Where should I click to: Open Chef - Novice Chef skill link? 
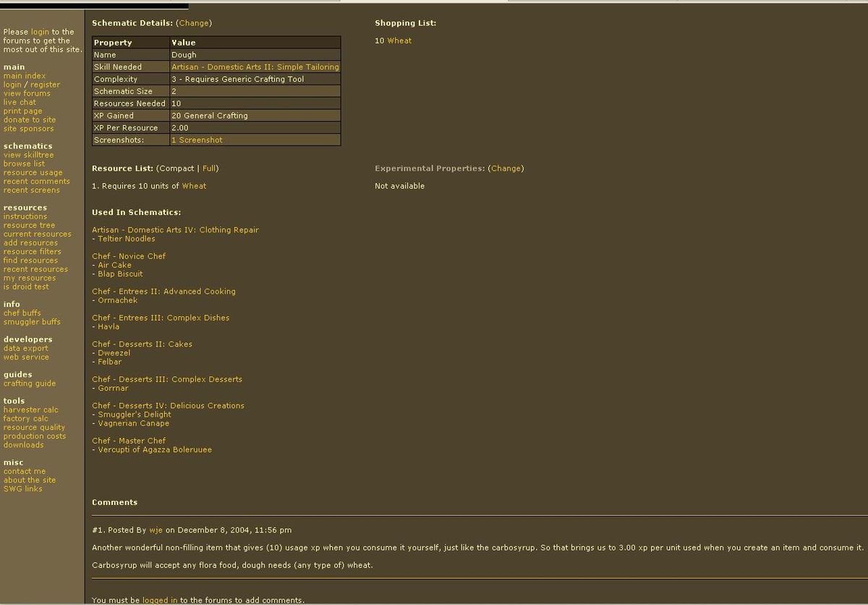[x=129, y=256]
